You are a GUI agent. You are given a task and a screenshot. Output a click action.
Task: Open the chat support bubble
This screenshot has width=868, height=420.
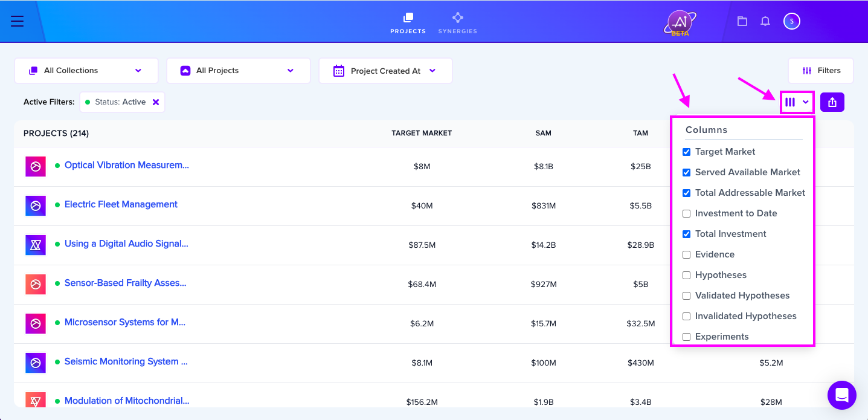coord(842,395)
